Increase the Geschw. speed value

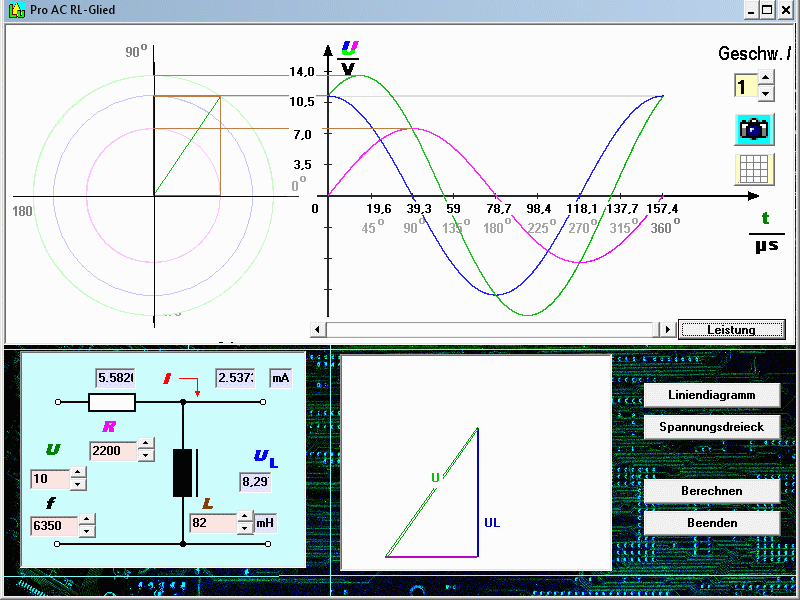point(765,78)
